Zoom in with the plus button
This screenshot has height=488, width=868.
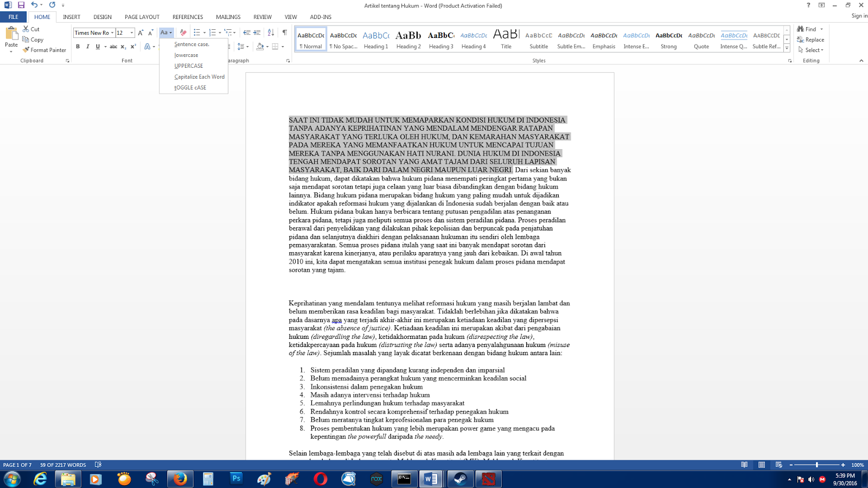843,465
